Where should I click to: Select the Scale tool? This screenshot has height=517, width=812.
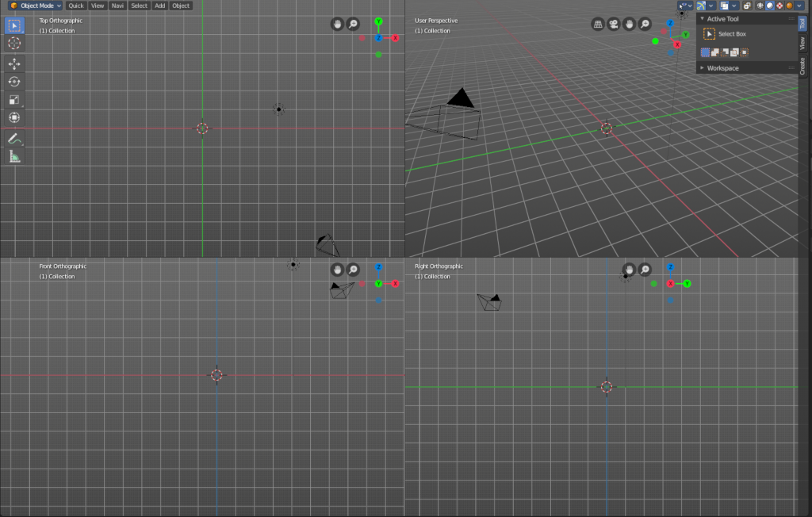[14, 100]
